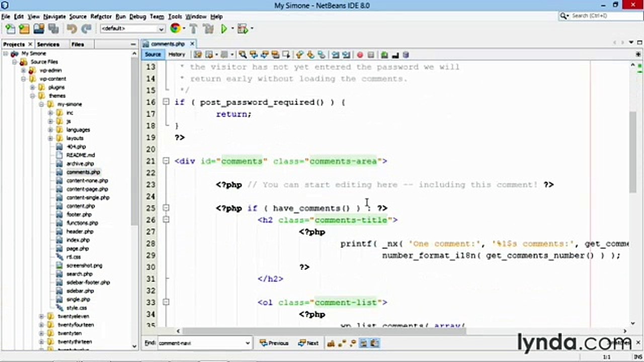Click the magnifier Find Selection editor icon
644x362 pixels.
[x=243, y=54]
